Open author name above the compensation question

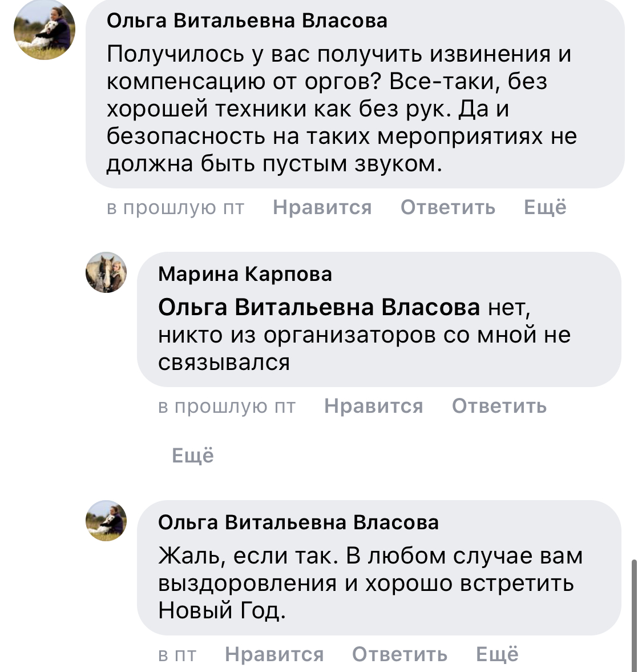247,21
